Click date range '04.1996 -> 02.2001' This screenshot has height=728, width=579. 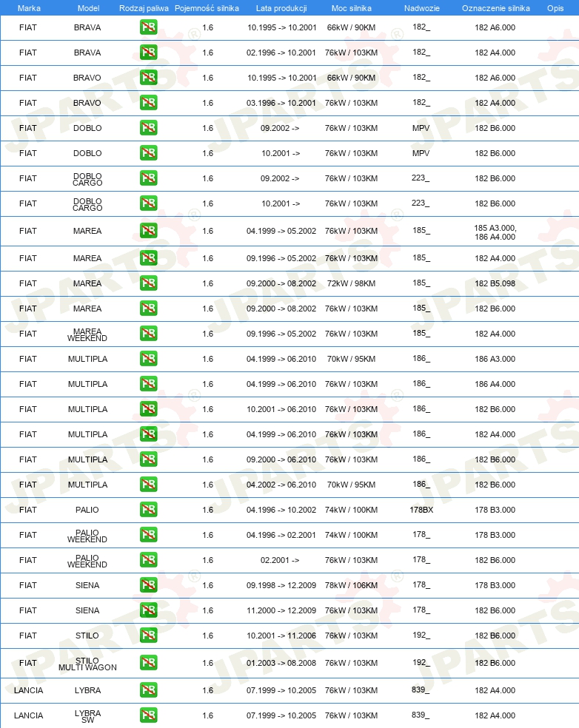[281, 535]
